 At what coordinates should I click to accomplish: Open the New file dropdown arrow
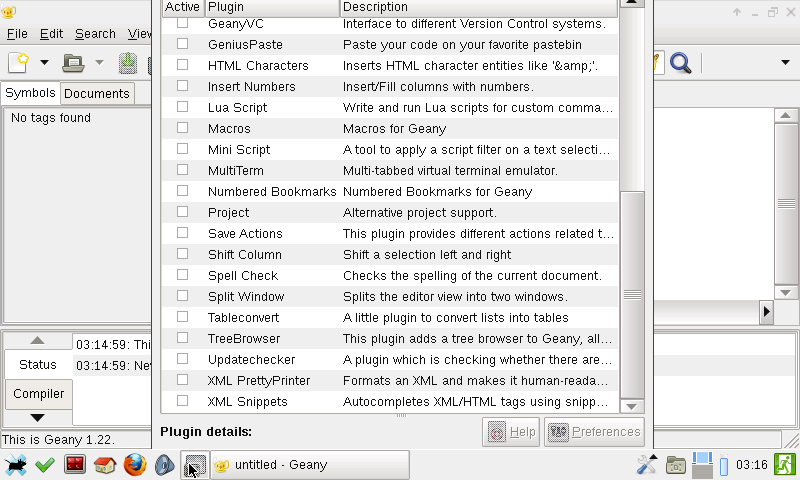44,63
